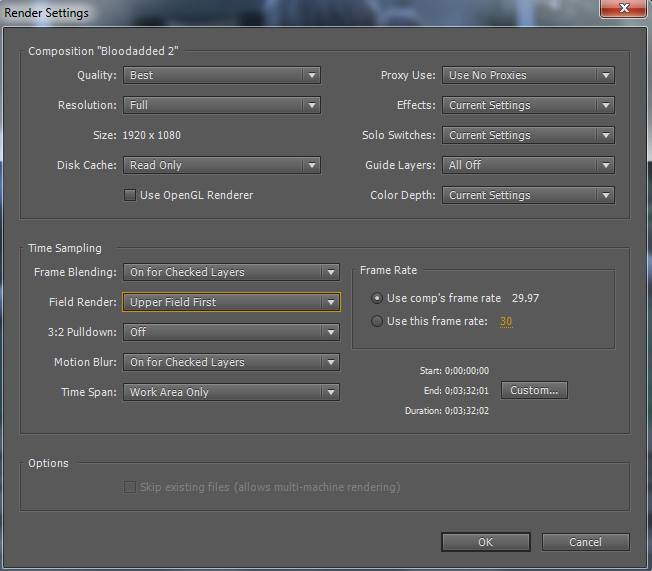
Task: Click the Render Settings title text
Action: tap(46, 13)
